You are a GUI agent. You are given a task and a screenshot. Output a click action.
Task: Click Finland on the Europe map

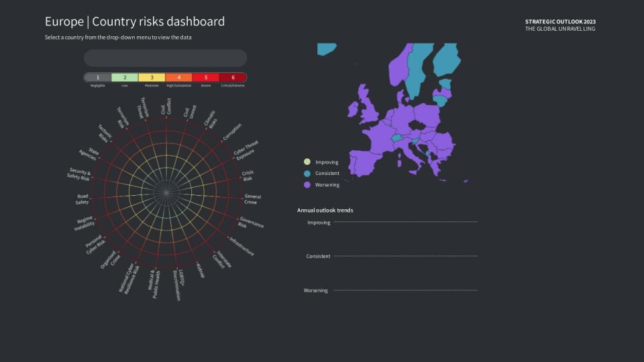[447, 60]
